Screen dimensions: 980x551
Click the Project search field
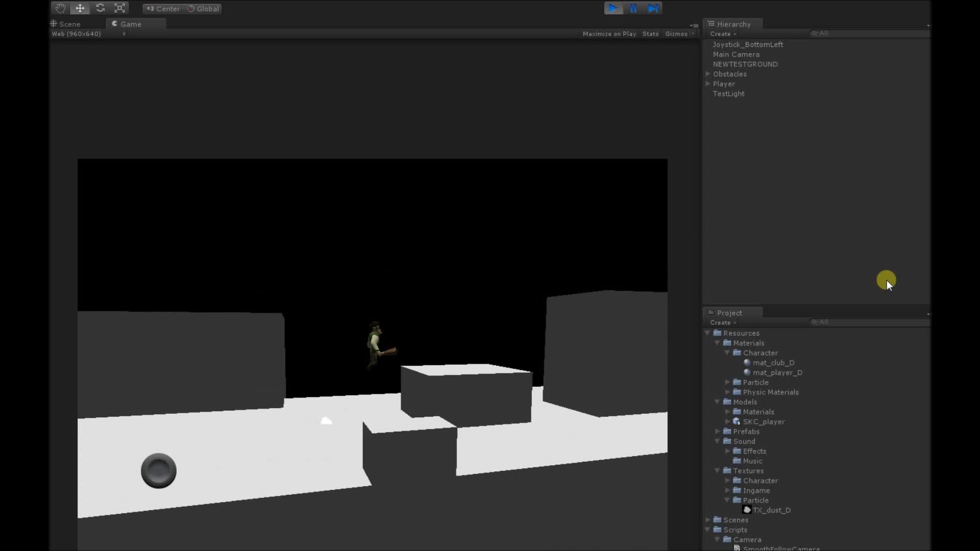[868, 322]
